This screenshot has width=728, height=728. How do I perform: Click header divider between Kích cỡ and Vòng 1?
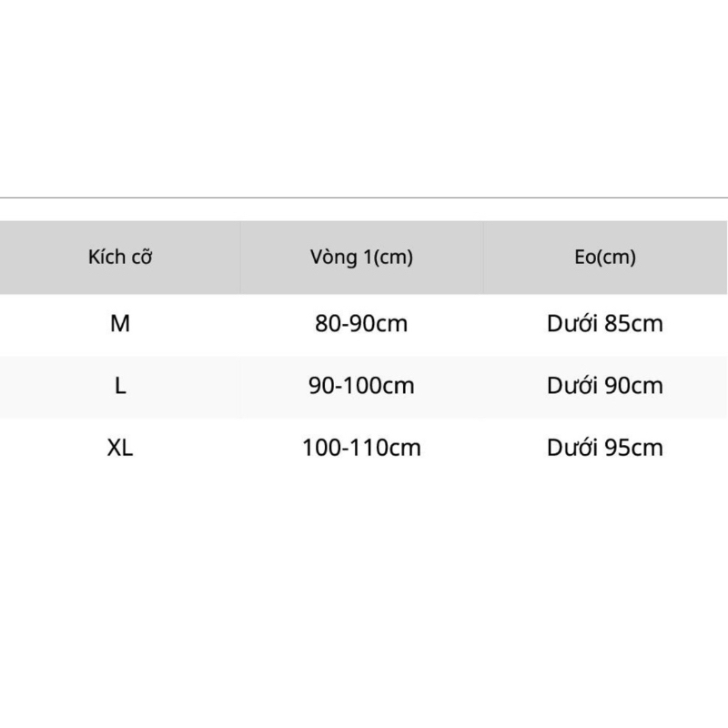(x=240, y=258)
